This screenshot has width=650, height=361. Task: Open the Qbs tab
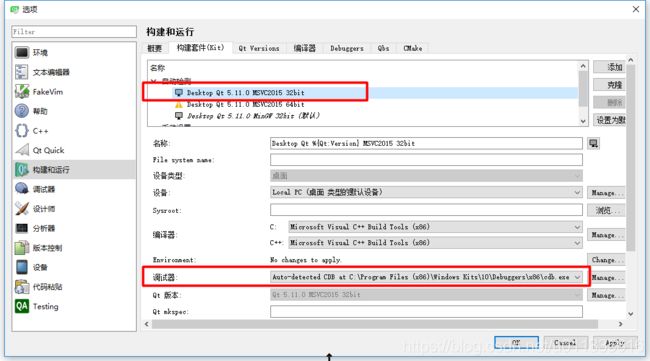point(383,48)
